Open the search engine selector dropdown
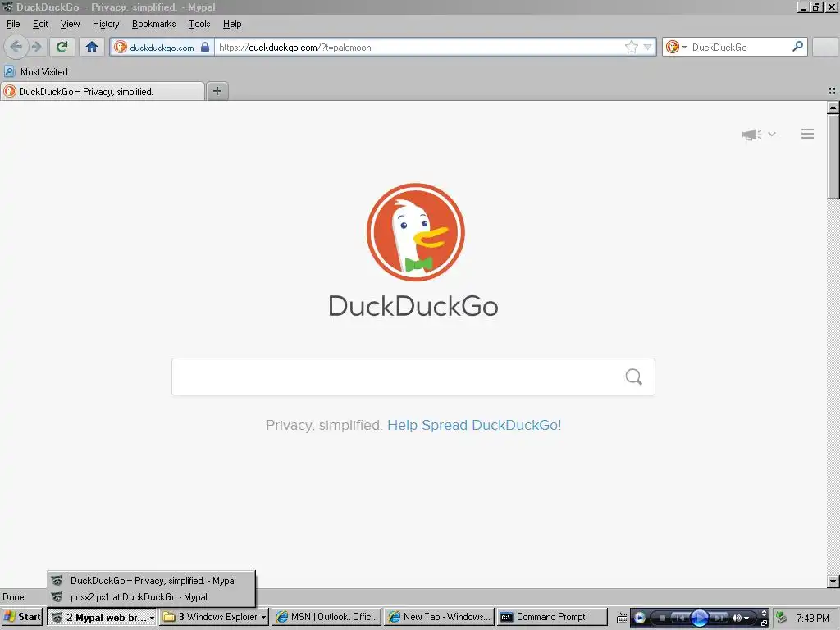 coord(676,47)
